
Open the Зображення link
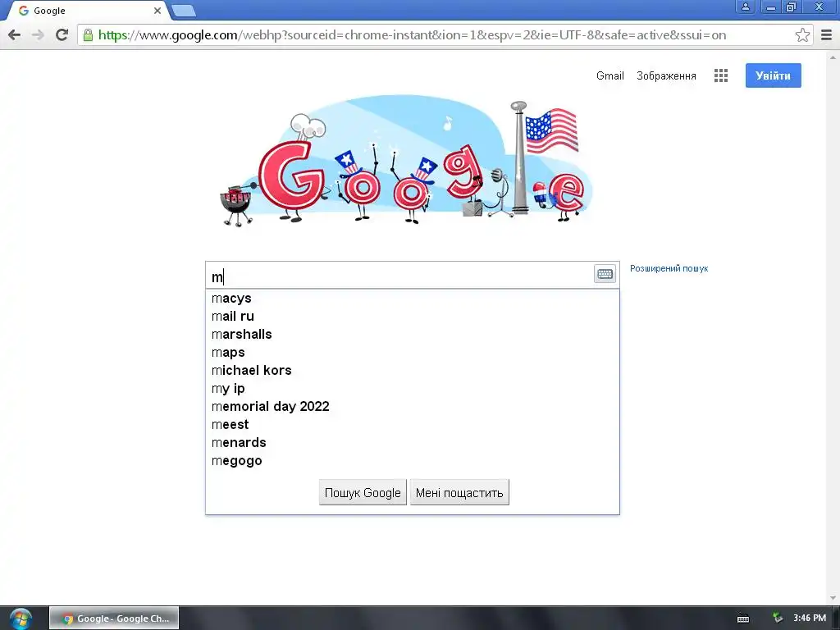pyautogui.click(x=666, y=75)
